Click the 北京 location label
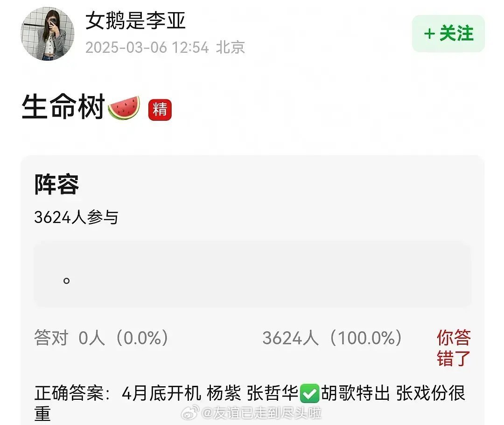 (x=231, y=48)
